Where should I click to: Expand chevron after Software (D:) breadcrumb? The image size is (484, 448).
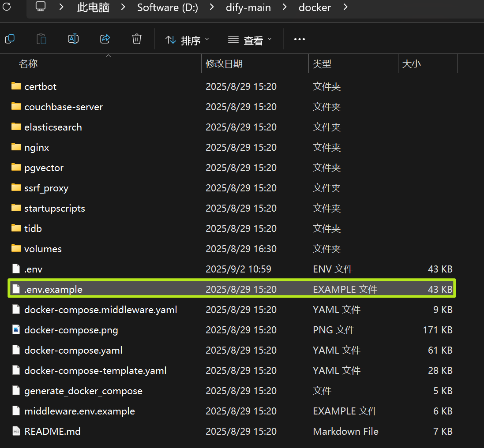pos(211,7)
